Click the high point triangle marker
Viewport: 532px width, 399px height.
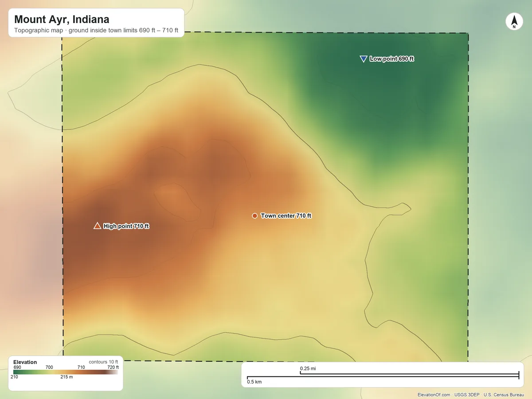pyautogui.click(x=97, y=226)
